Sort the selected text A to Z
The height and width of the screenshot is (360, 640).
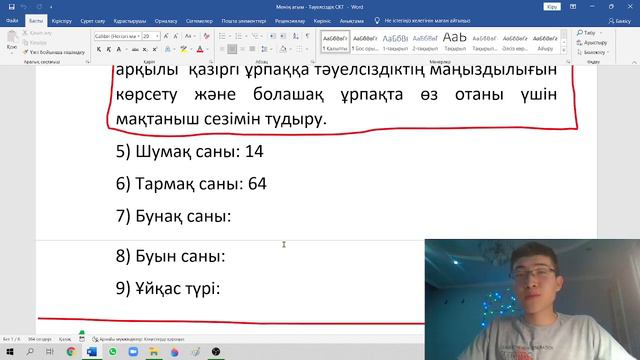[296, 36]
